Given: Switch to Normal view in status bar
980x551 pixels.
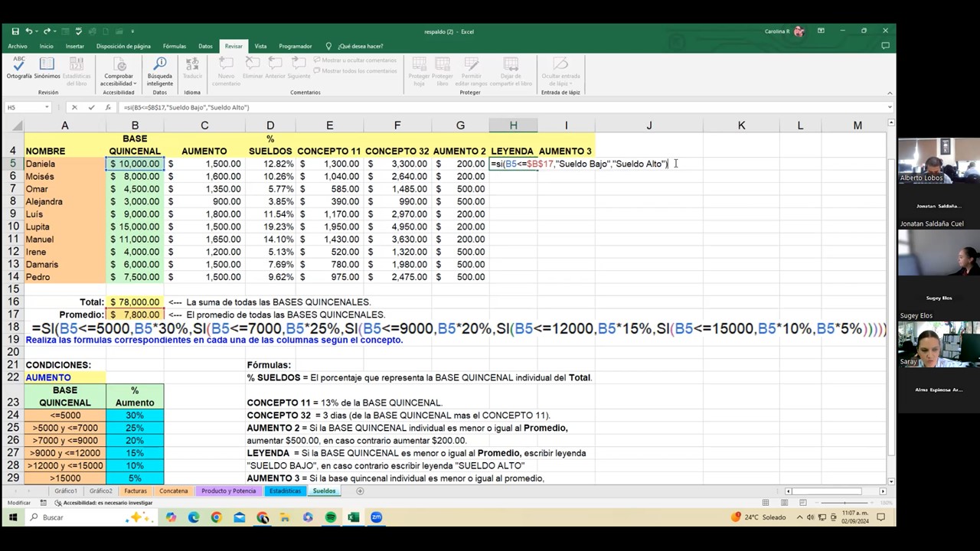Looking at the screenshot, I should (765, 503).
